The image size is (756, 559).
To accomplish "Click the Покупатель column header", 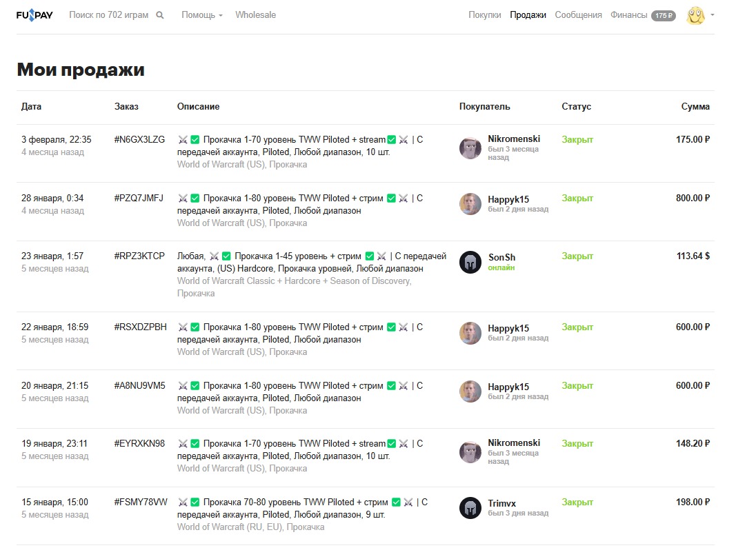I will (x=484, y=107).
